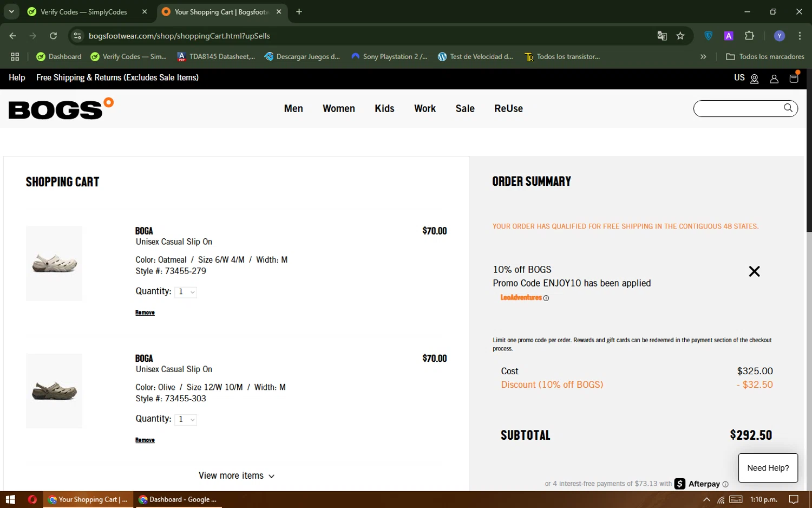
Task: Open Test de Velocidad bookmark
Action: [475, 56]
